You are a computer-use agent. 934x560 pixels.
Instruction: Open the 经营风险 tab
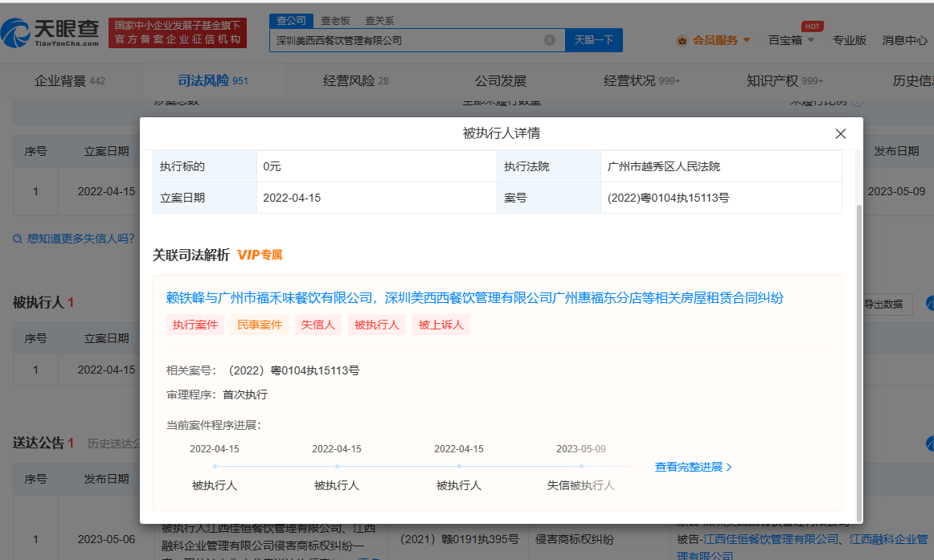tap(355, 81)
